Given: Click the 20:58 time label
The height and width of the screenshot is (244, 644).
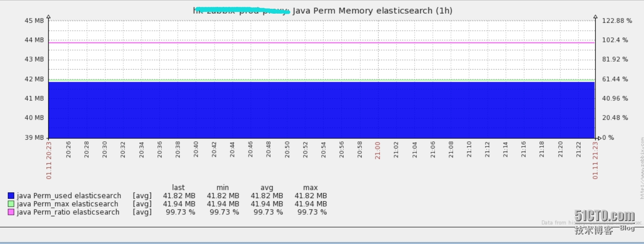Looking at the screenshot, I should [359, 150].
